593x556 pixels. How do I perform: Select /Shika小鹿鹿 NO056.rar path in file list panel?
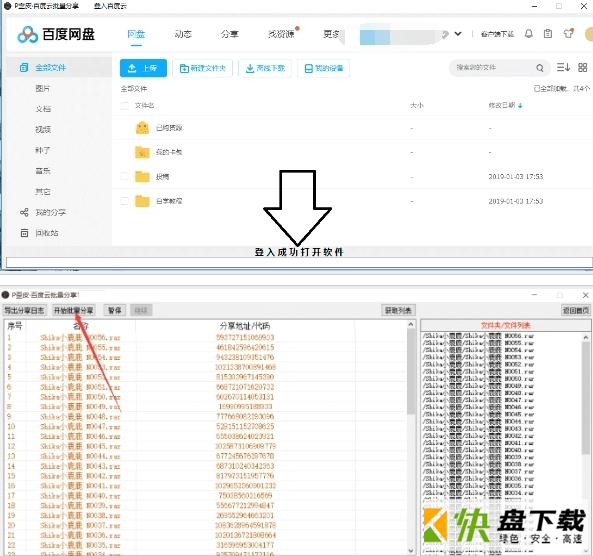[x=478, y=336]
